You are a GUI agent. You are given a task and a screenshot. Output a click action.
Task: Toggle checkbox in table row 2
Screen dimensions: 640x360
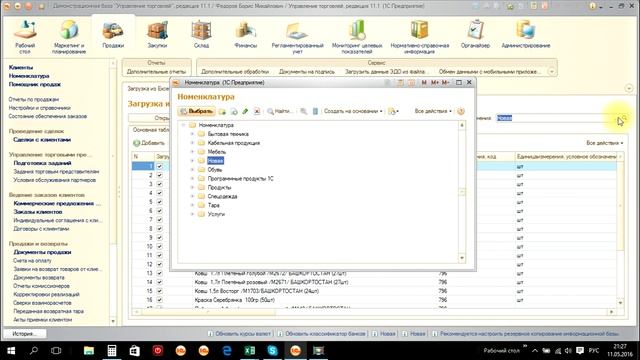click(160, 175)
